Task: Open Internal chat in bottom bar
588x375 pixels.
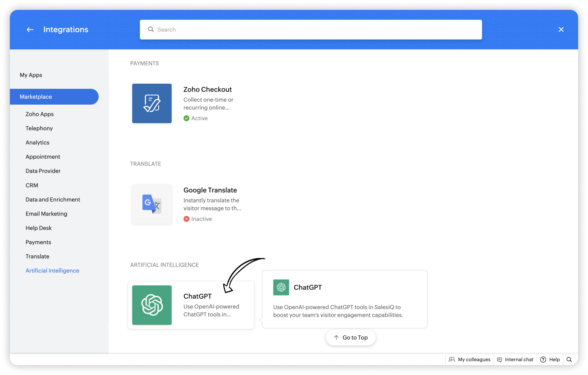Action: pos(515,360)
